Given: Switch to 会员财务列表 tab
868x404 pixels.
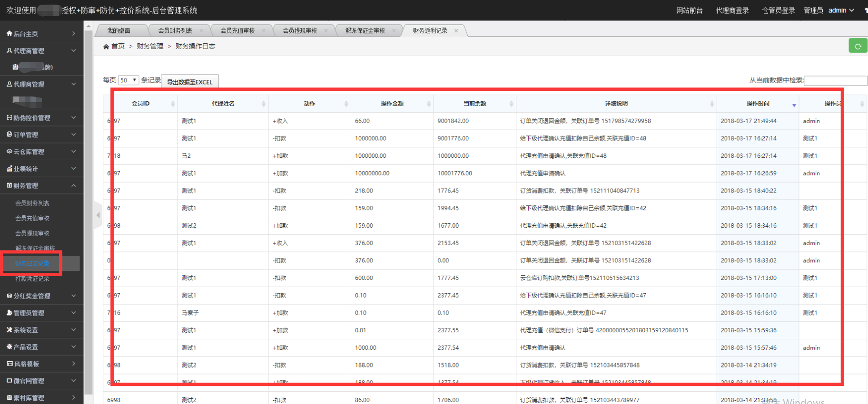Looking at the screenshot, I should [175, 31].
